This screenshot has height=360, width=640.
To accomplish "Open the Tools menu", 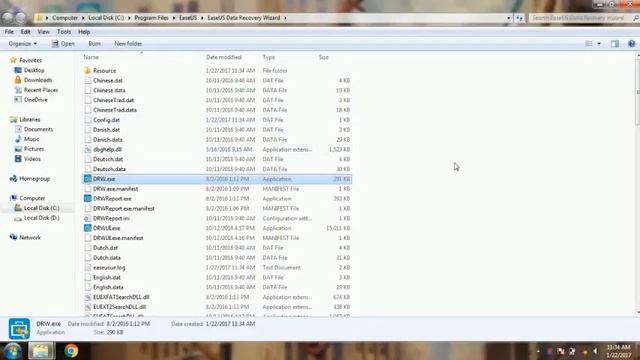I will 64,32.
